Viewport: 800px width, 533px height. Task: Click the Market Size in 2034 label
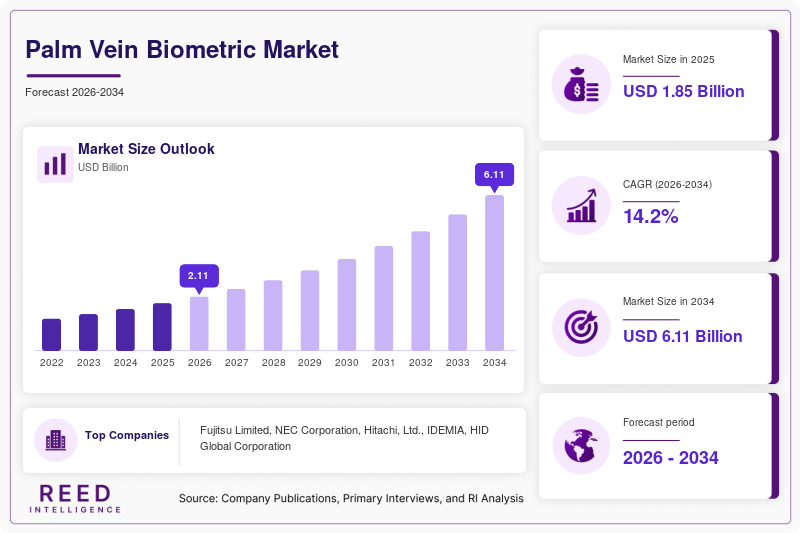point(668,301)
